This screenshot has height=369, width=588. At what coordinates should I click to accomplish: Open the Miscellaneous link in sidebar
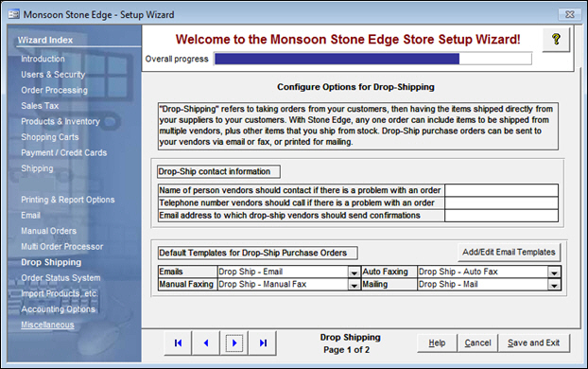47,325
